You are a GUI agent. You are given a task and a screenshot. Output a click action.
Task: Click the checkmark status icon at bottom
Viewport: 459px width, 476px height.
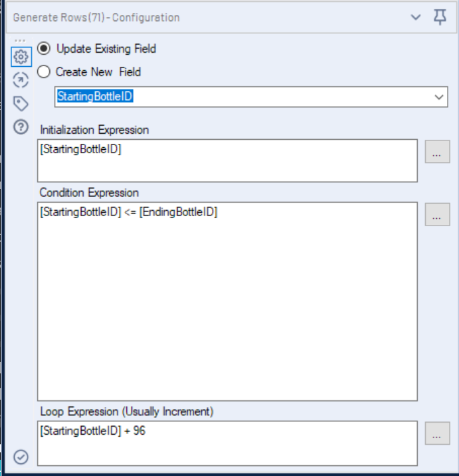(21, 457)
